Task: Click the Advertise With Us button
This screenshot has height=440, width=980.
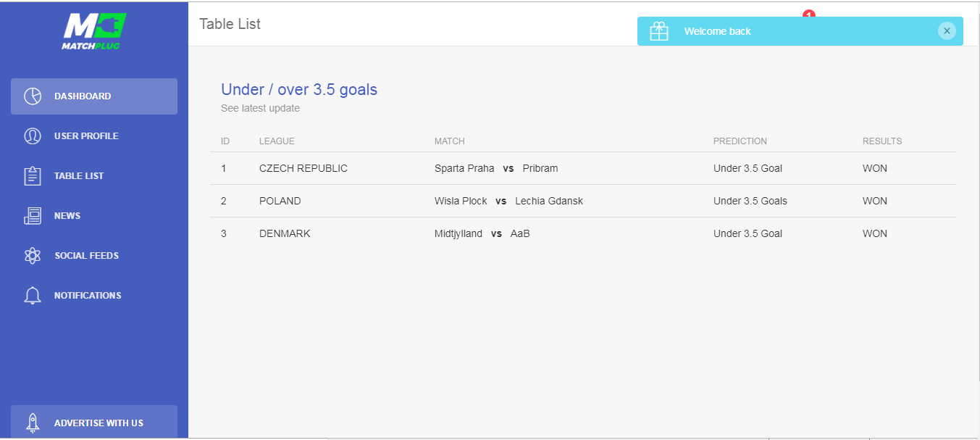Action: coord(94,422)
